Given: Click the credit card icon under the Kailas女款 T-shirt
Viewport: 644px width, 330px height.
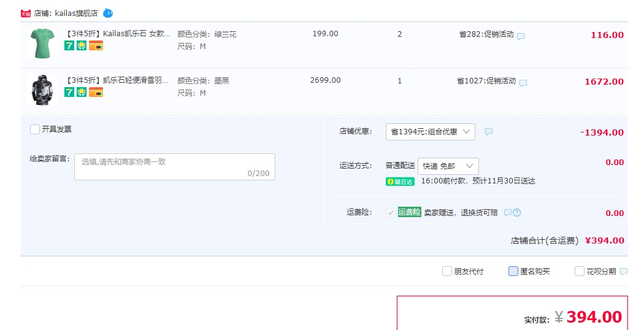Looking at the screenshot, I should (96, 45).
